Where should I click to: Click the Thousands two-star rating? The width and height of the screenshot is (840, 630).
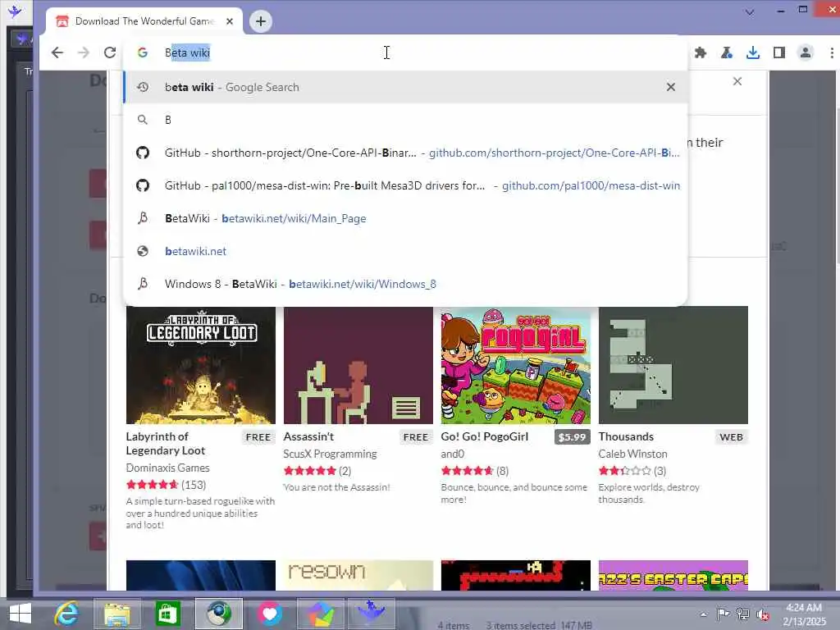(624, 471)
